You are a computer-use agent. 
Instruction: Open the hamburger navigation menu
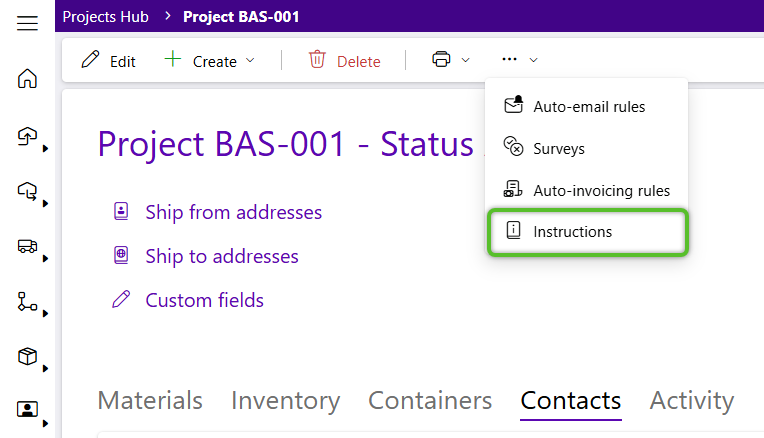[x=27, y=23]
